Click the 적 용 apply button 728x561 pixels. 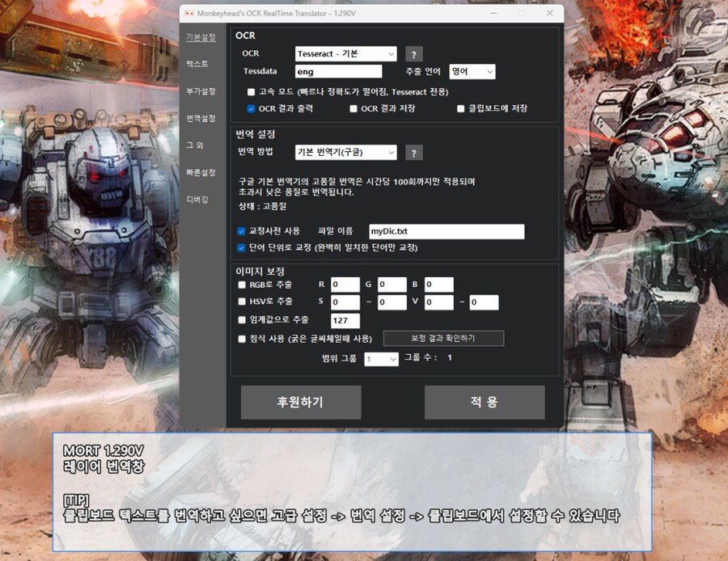tap(485, 403)
